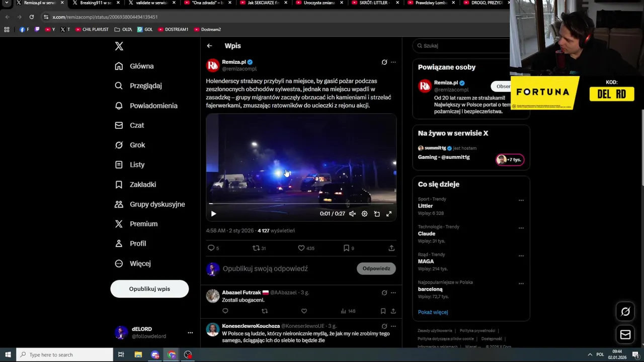The height and width of the screenshot is (362, 644).
Task: Open Littler trend
Action: (x=425, y=206)
